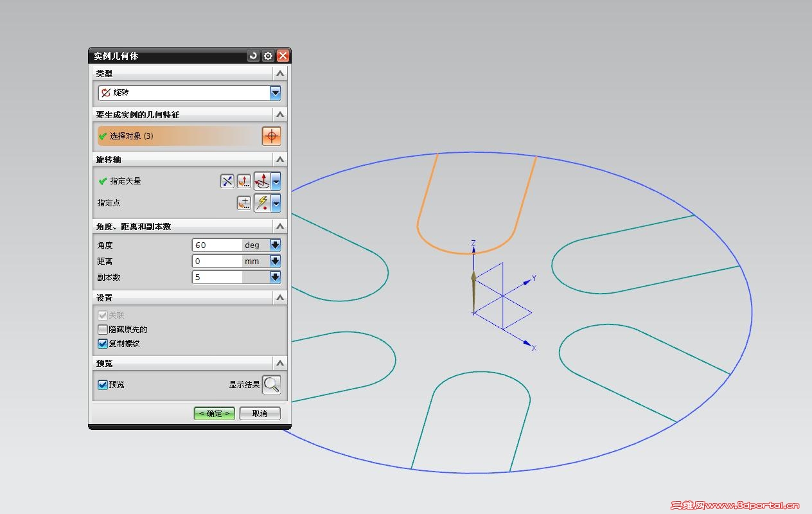Toggle the 预览 checkbox
Image resolution: width=812 pixels, height=514 pixels.
pyautogui.click(x=102, y=385)
